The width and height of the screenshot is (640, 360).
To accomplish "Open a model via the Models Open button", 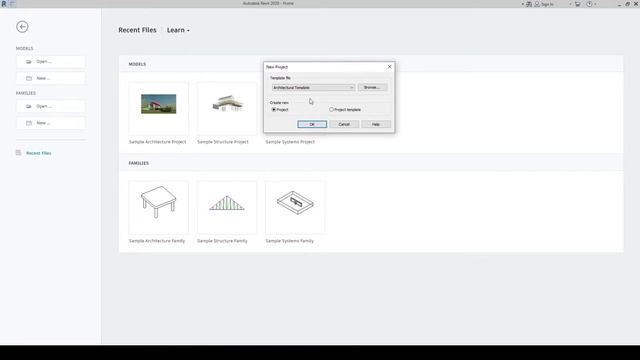I will click(x=51, y=62).
